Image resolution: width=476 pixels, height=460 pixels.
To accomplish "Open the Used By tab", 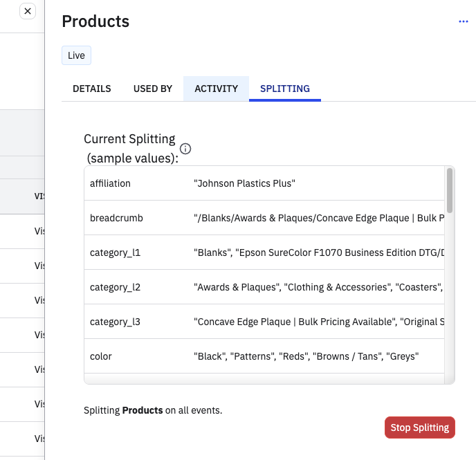I will (153, 89).
